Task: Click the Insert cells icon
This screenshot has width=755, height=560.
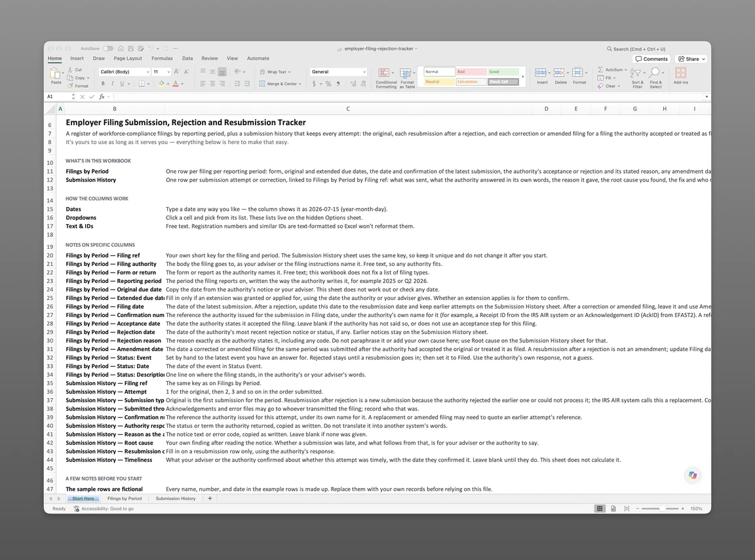Action: pos(541,73)
